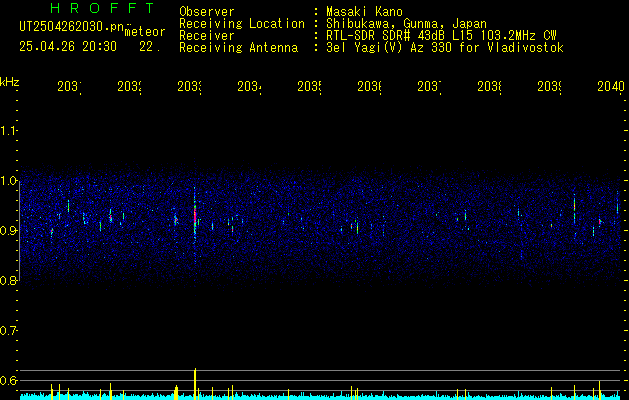The width and height of the screenshot is (629, 400).
Task: Click the 'Receiving Location' label
Action: coord(242,24)
